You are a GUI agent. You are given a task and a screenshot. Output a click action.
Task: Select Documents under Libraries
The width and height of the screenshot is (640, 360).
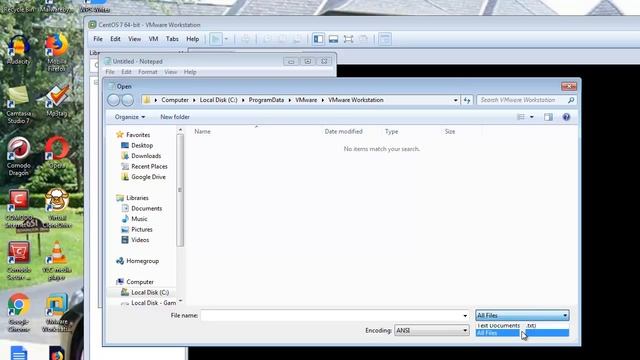click(142, 209)
